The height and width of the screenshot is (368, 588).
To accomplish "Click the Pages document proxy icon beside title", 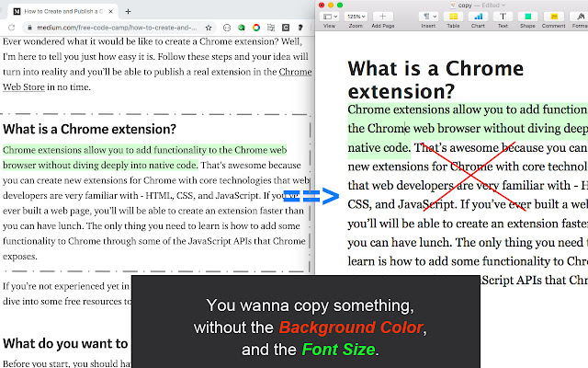I will pyautogui.click(x=453, y=6).
